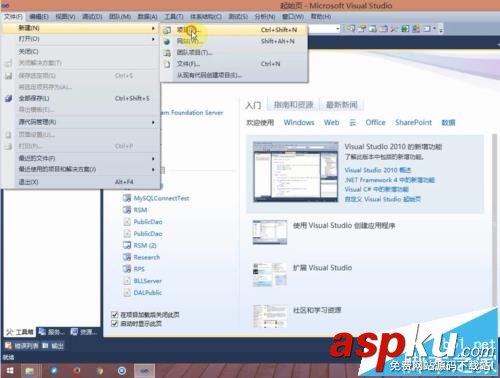This screenshot has height=378, width=500.
Task: Click the MySQLConnectTest project icon
Action: [x=127, y=198]
